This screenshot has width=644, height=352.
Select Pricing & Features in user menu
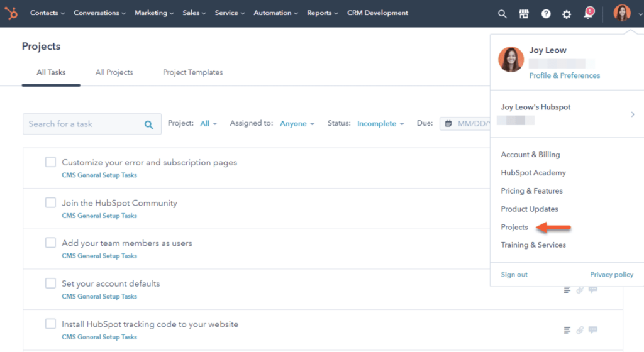(x=531, y=190)
